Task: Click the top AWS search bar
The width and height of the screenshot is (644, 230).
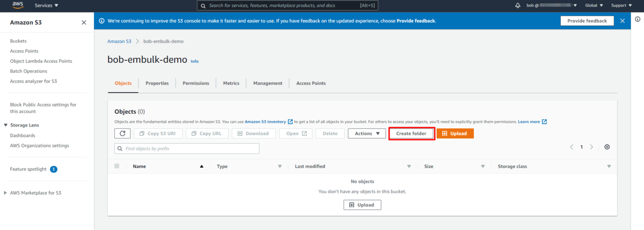Action: pos(288,5)
